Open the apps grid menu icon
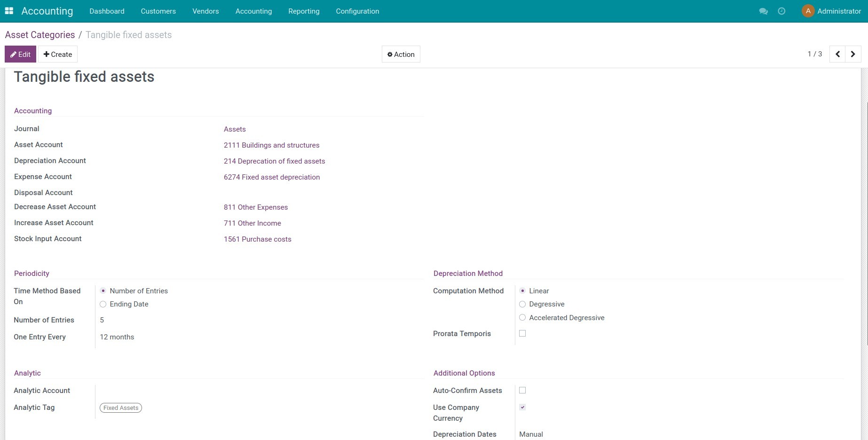 (x=9, y=10)
